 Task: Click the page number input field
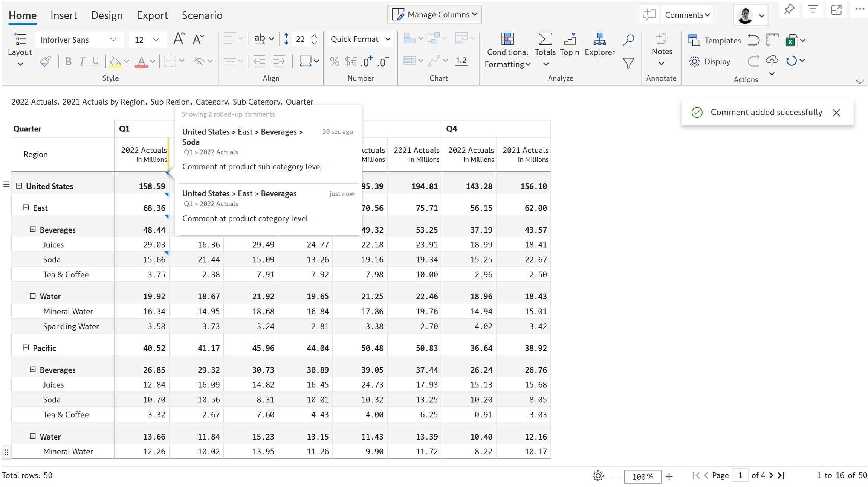(x=740, y=475)
